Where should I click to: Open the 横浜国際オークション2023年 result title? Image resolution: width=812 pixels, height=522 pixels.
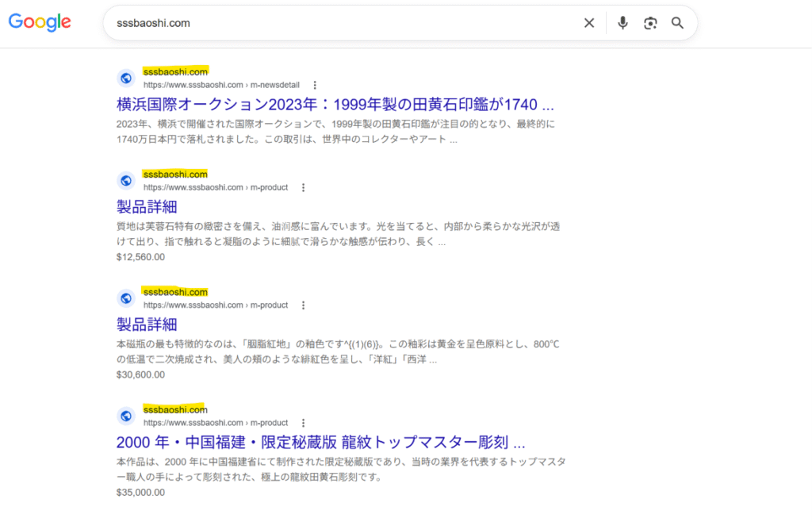click(335, 105)
